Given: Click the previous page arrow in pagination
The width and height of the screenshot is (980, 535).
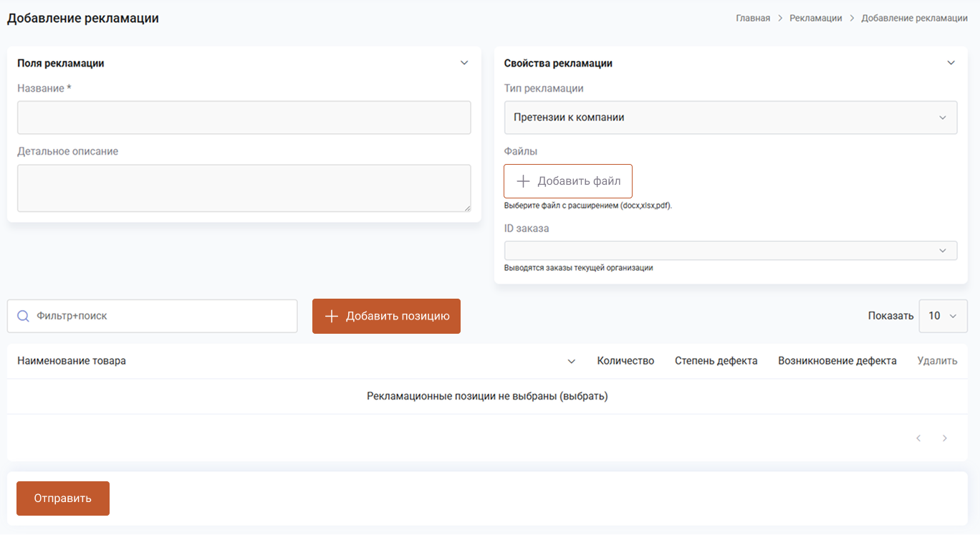Looking at the screenshot, I should pos(918,438).
